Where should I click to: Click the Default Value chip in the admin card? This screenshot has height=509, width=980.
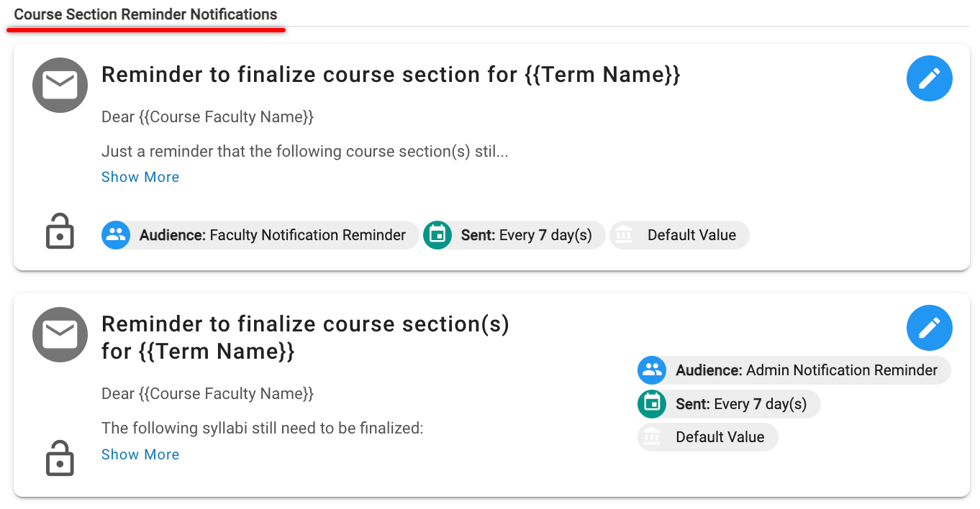[720, 437]
